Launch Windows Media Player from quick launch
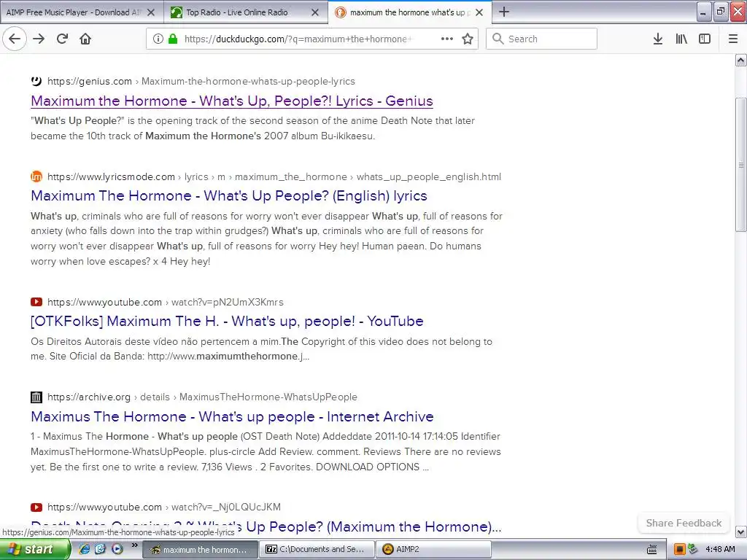The height and width of the screenshot is (560, 747). (117, 549)
